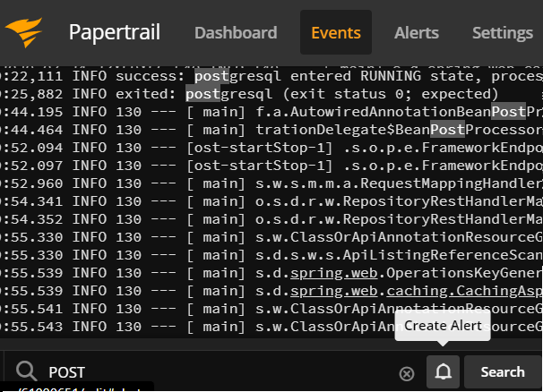
Task: Click log line timestamped :54.352
Action: pos(271,219)
